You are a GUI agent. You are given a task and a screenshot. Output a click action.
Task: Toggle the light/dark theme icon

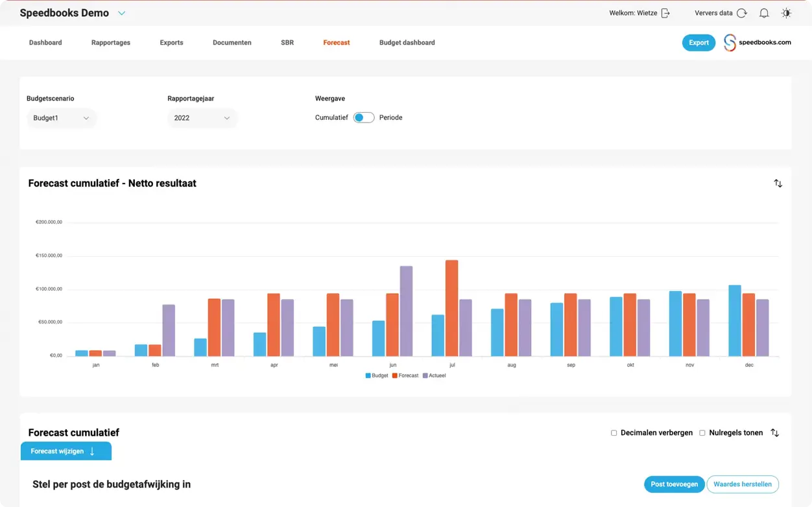click(x=786, y=13)
